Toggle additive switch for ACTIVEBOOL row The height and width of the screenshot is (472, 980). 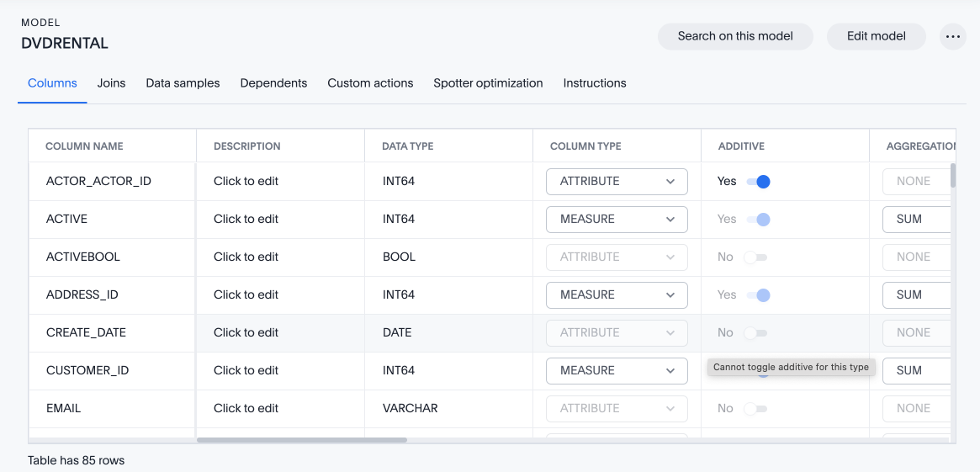point(755,257)
